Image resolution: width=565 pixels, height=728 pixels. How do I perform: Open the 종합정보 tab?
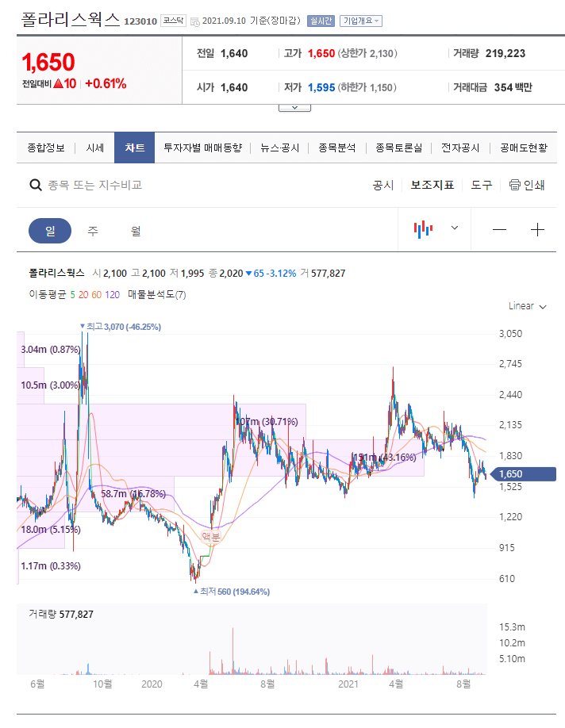click(x=45, y=148)
